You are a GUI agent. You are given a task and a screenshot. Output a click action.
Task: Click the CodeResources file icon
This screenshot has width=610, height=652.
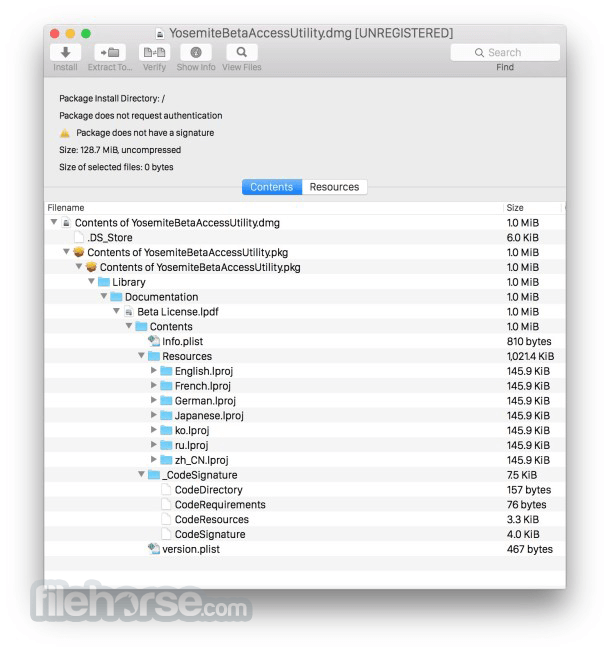coord(166,519)
